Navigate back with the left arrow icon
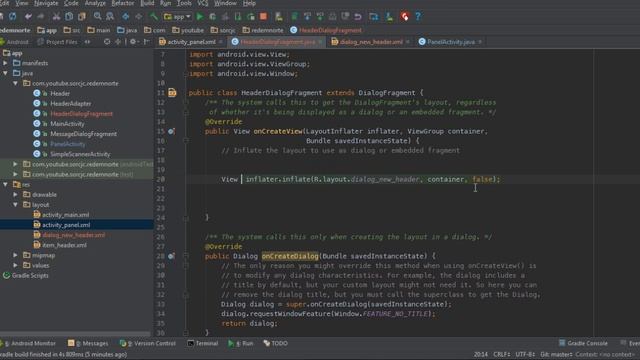 [x=126, y=17]
